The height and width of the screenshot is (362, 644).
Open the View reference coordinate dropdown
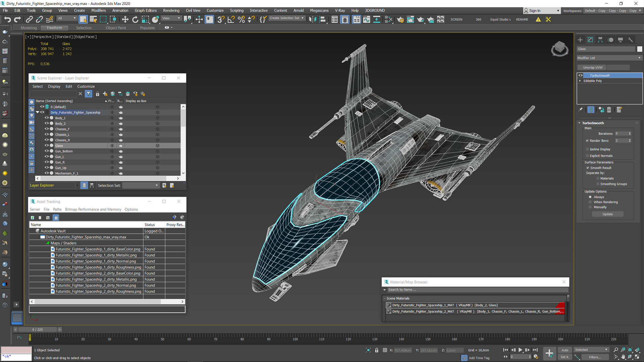point(171,18)
